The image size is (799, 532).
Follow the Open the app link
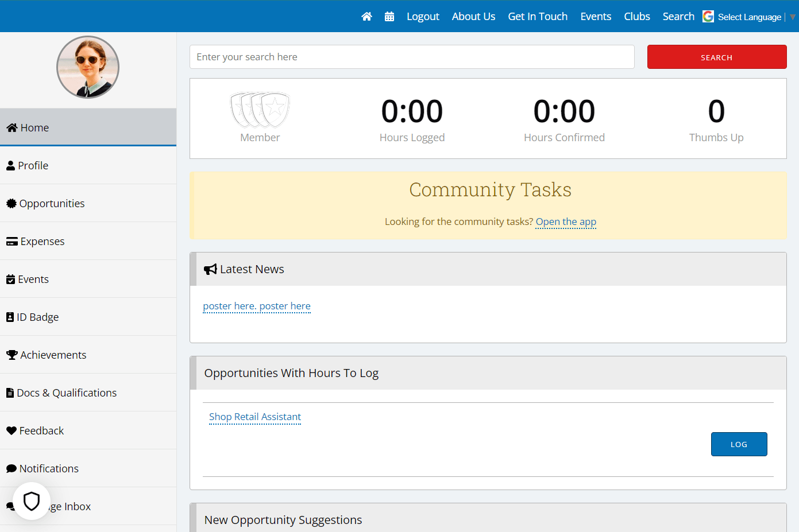coord(566,222)
